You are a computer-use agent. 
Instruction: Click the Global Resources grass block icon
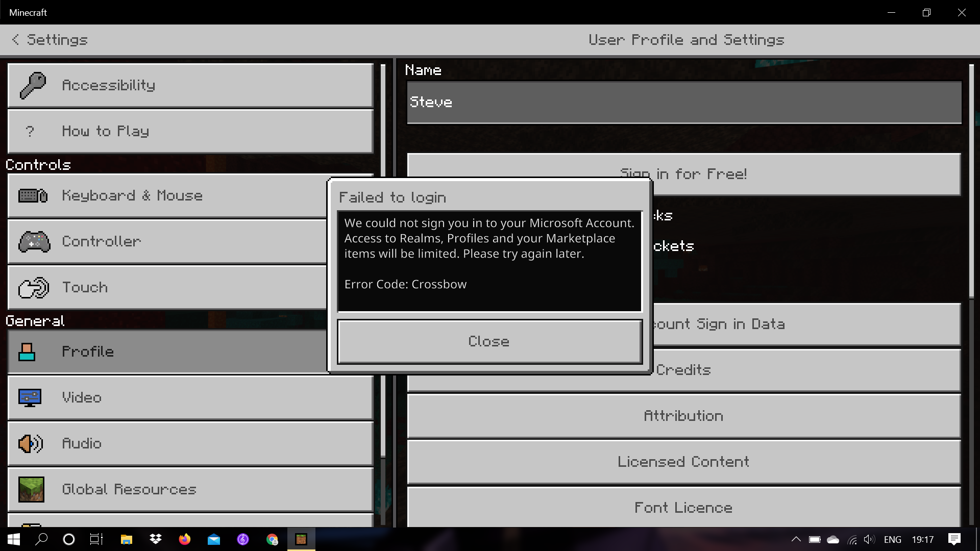[x=31, y=489]
